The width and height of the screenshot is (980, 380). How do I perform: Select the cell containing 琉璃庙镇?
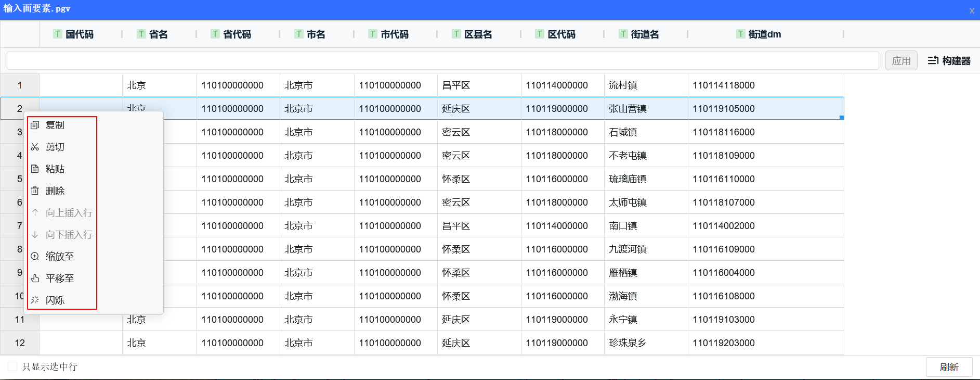coord(628,179)
